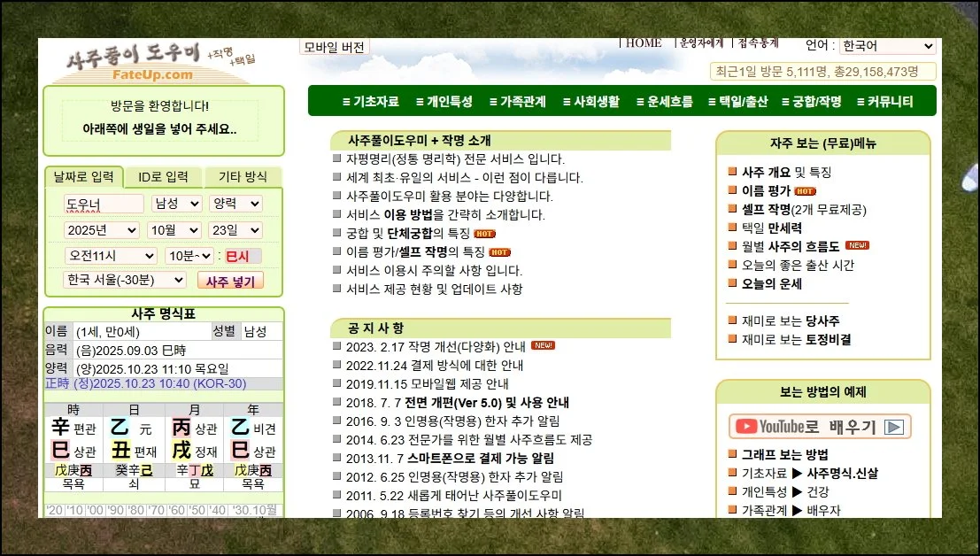
Task: Open the 언어 language dropdown
Action: coord(887,46)
